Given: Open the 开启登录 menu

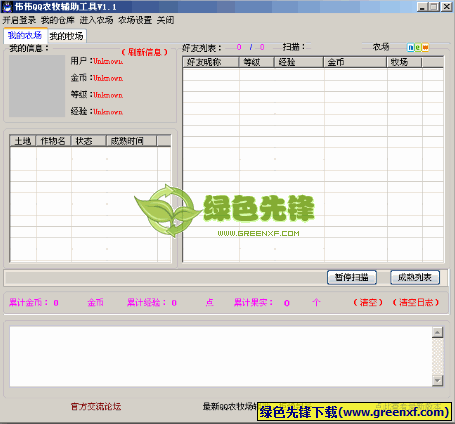Looking at the screenshot, I should [x=19, y=20].
